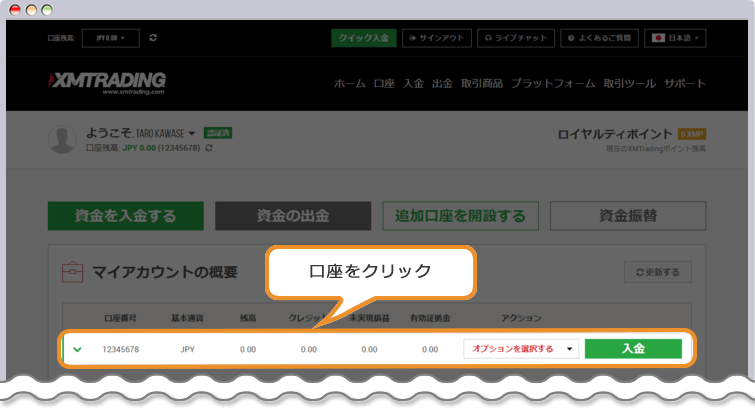Click the yellow macOS minimize button

[31, 10]
